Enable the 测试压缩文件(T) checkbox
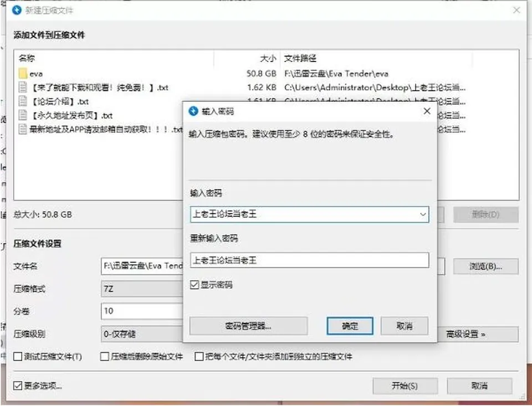Screen dimensions: 532x406 click(18, 357)
